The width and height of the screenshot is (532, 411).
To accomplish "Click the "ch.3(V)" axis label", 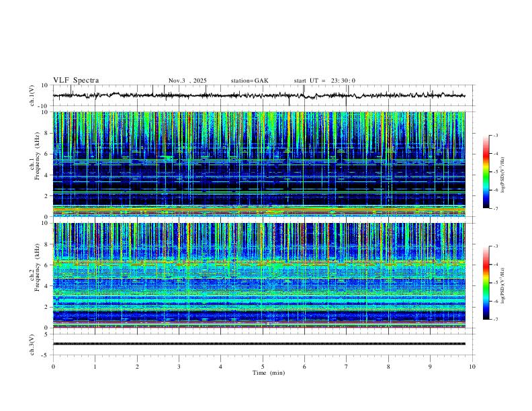I will tap(32, 345).
